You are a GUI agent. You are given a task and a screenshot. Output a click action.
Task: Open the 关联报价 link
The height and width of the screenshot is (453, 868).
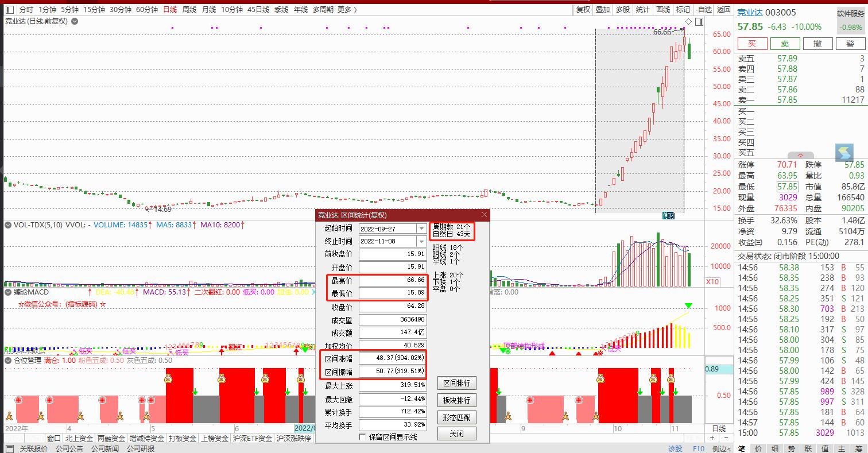click(x=34, y=448)
